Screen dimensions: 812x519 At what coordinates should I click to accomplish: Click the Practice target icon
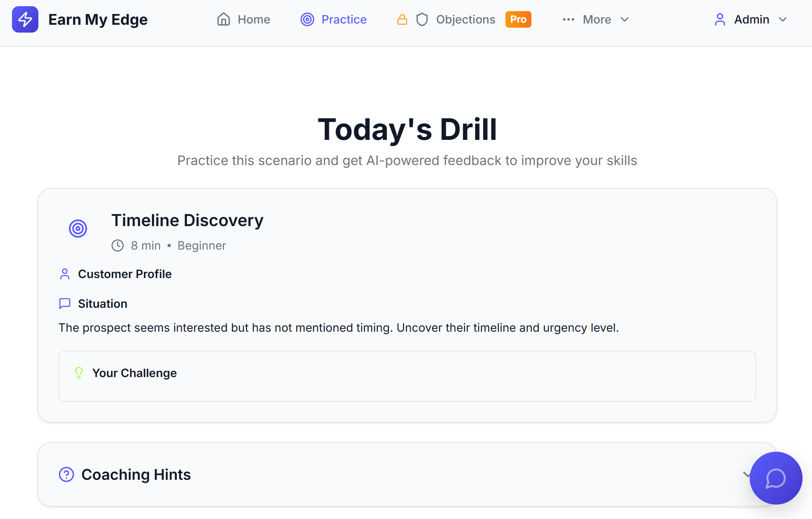pyautogui.click(x=307, y=19)
